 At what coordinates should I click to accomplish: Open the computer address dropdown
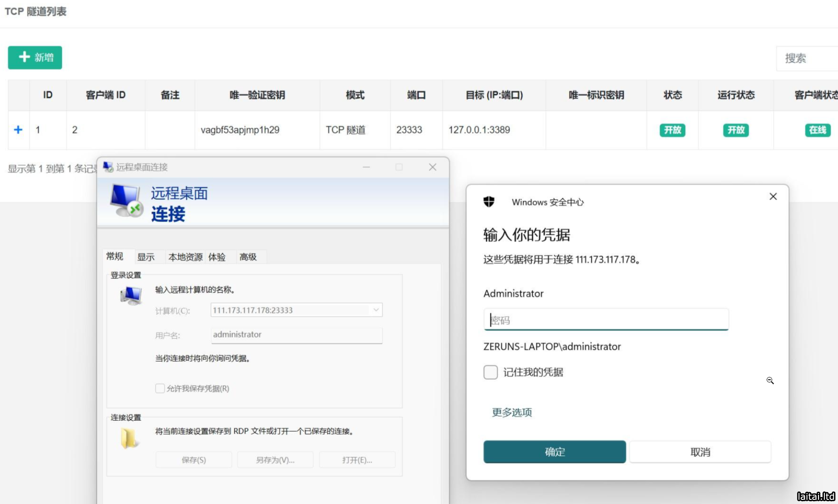pos(376,310)
